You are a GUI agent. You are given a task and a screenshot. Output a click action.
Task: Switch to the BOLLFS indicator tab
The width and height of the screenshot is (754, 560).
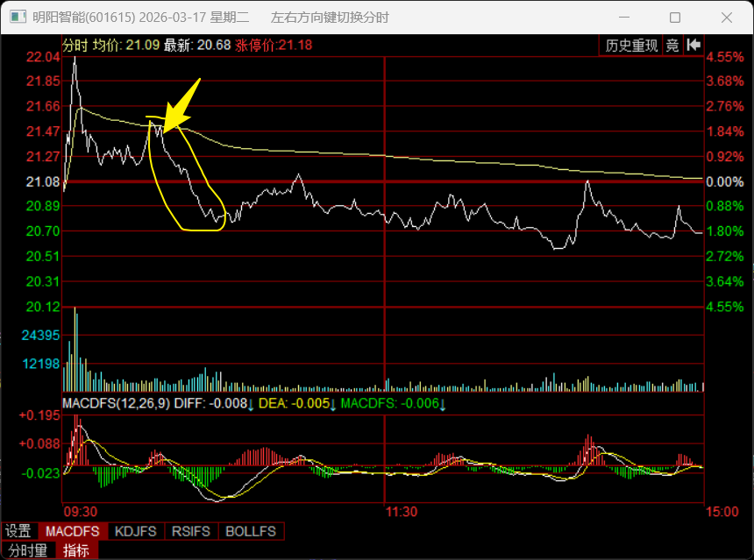251,531
